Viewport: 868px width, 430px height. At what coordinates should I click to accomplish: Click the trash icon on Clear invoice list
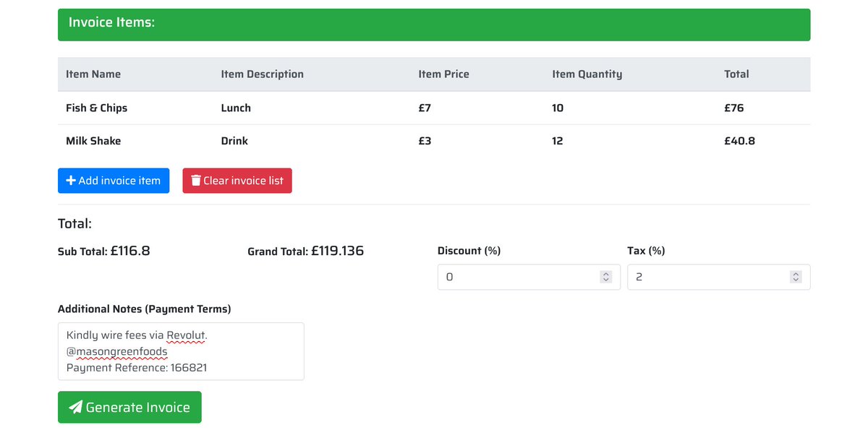(x=195, y=181)
